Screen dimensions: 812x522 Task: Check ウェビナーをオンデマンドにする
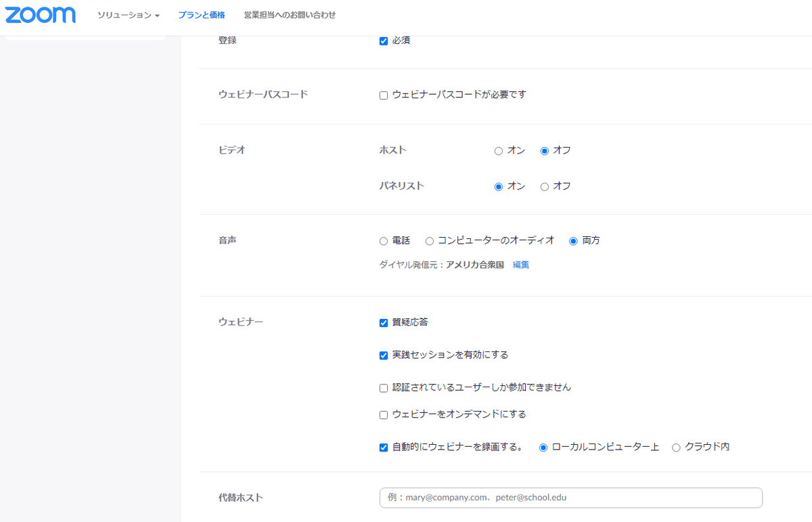click(x=384, y=414)
